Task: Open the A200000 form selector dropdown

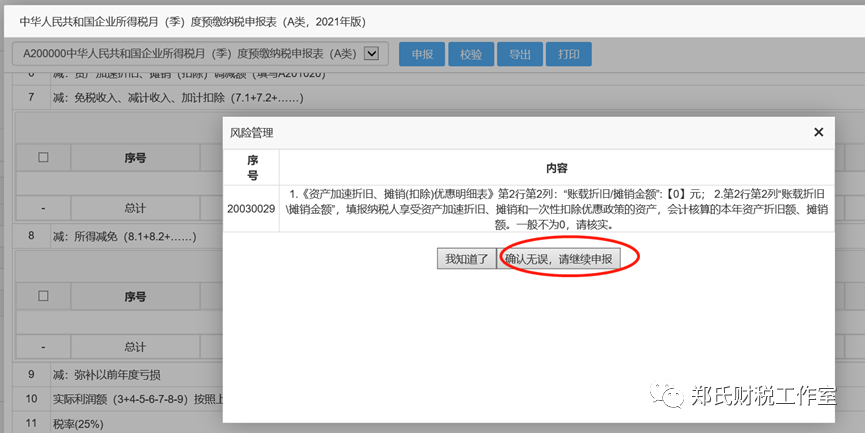Action: pyautogui.click(x=372, y=54)
